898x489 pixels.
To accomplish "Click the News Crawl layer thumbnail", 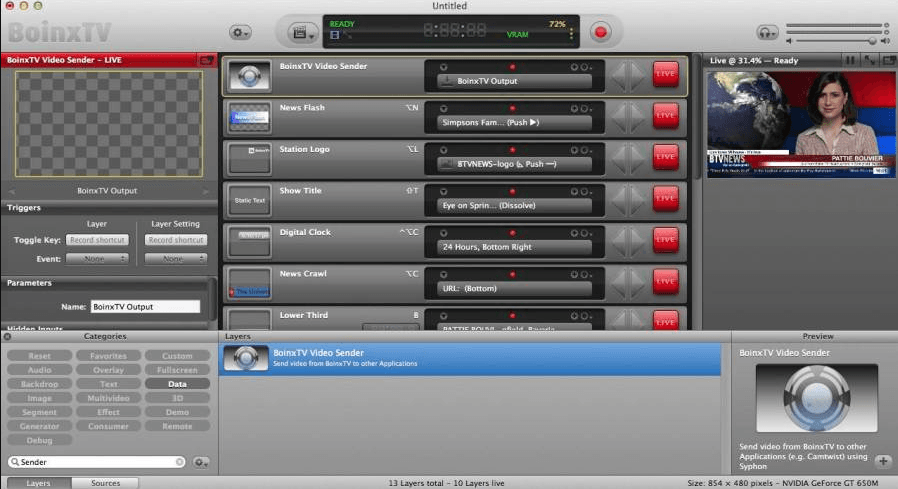I will (249, 283).
